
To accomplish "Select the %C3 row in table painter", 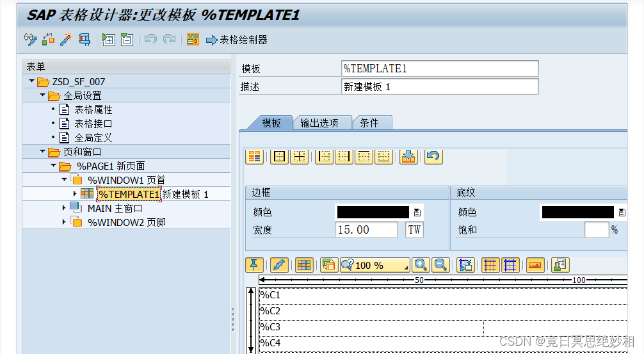I will point(443,328).
